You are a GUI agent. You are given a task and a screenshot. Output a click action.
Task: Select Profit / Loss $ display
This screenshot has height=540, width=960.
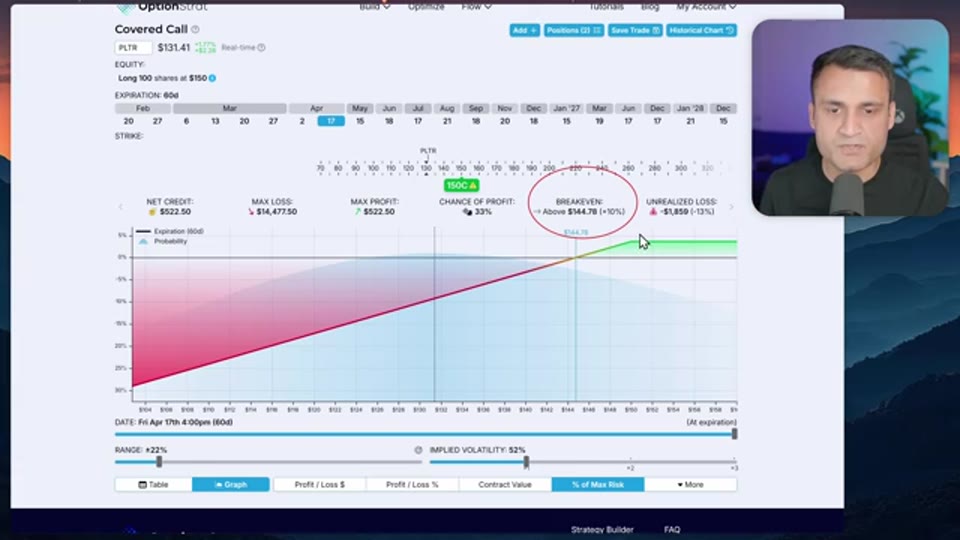point(320,484)
